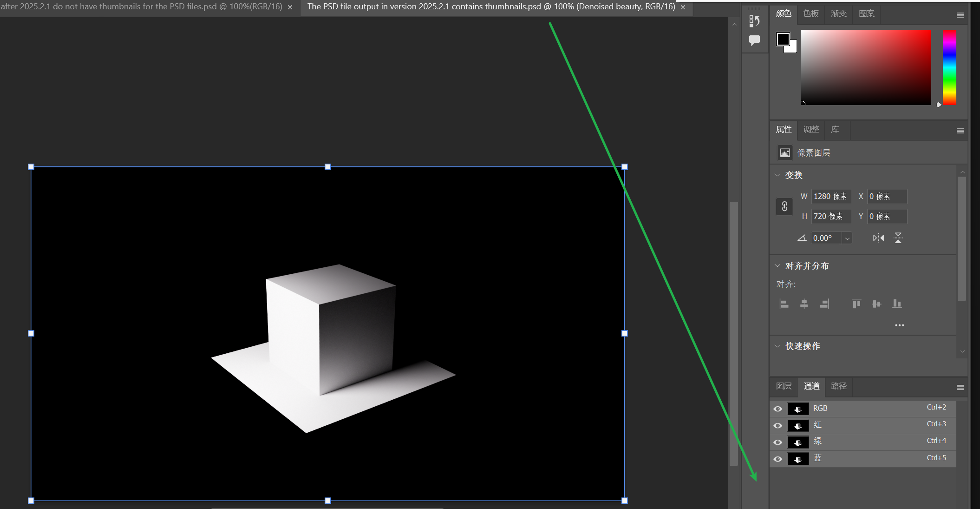Align horizontal centers icon
The height and width of the screenshot is (509, 980).
tap(804, 304)
